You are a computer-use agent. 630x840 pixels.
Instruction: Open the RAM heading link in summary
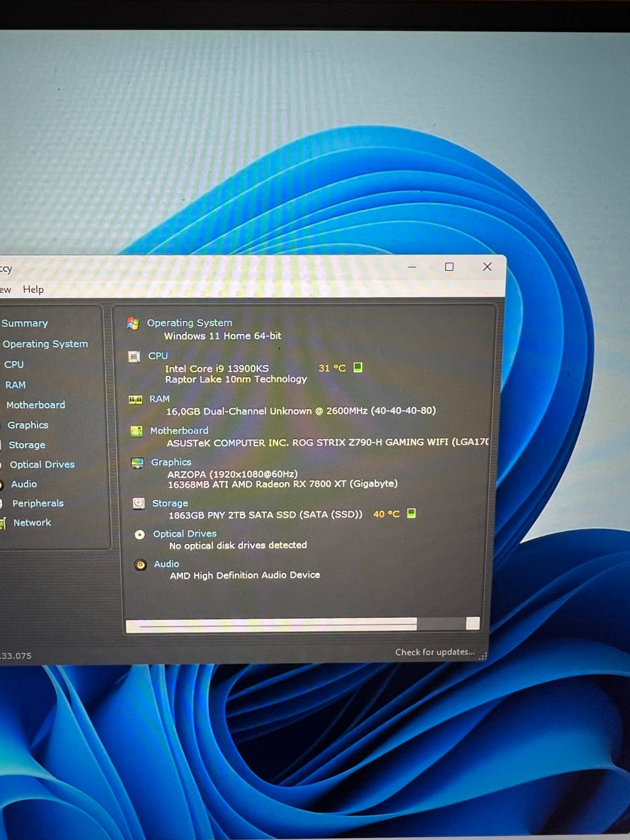click(159, 399)
